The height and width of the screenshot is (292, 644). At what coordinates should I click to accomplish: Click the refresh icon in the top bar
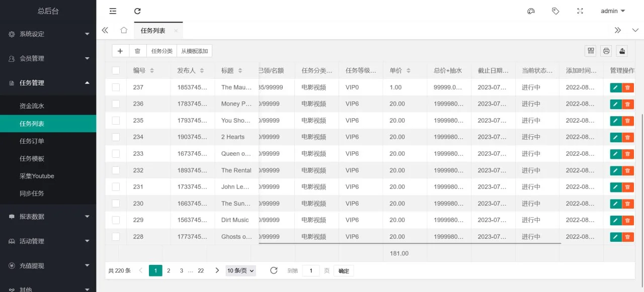(137, 11)
